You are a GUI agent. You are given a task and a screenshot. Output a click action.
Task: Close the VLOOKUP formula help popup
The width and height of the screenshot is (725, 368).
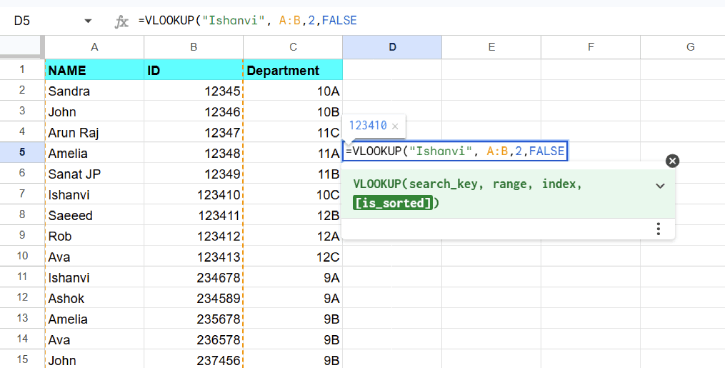coord(672,161)
